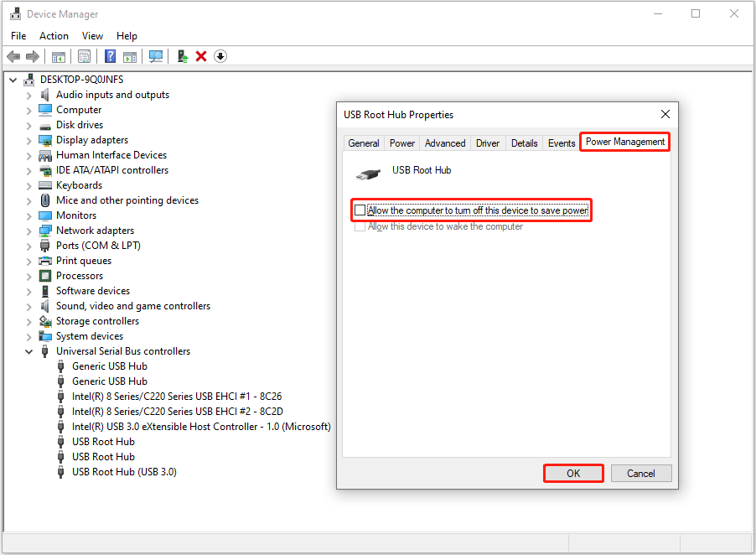756x555 pixels.
Task: Click the Back navigation arrow icon
Action: [13, 56]
